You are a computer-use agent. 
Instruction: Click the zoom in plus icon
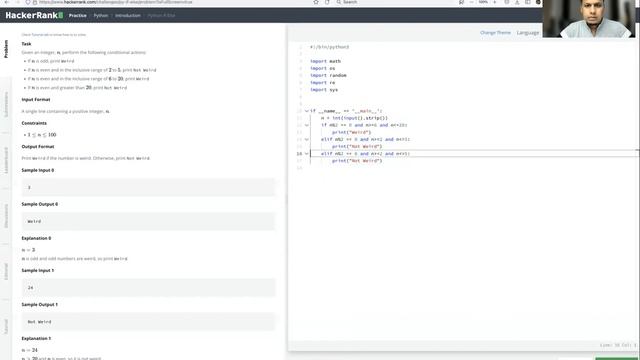tap(495, 2)
